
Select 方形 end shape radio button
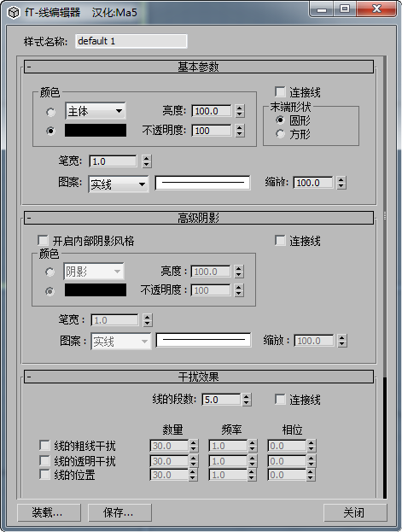click(x=280, y=134)
